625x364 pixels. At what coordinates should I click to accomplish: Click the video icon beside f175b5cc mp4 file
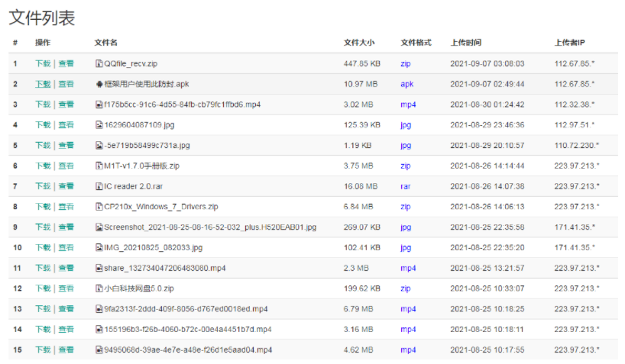click(99, 105)
